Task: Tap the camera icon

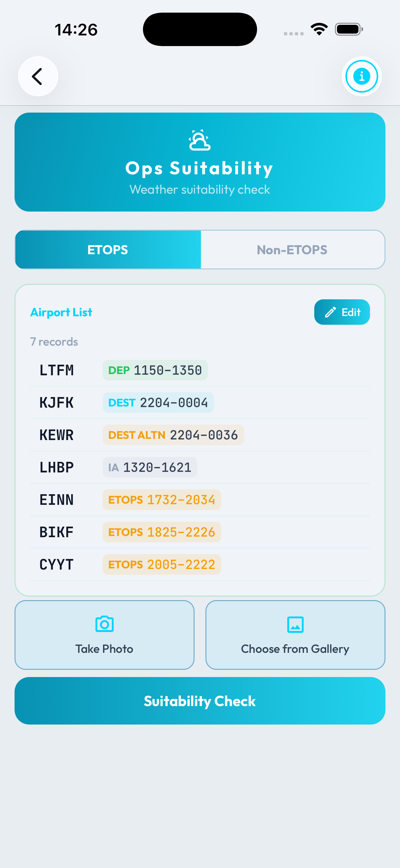Action: tap(105, 624)
